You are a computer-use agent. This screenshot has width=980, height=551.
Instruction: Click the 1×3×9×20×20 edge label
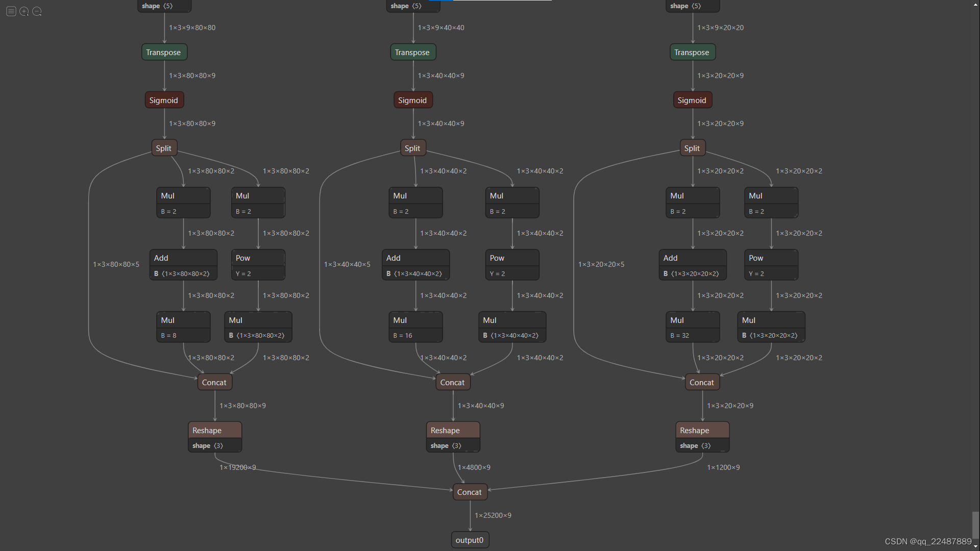tap(721, 28)
